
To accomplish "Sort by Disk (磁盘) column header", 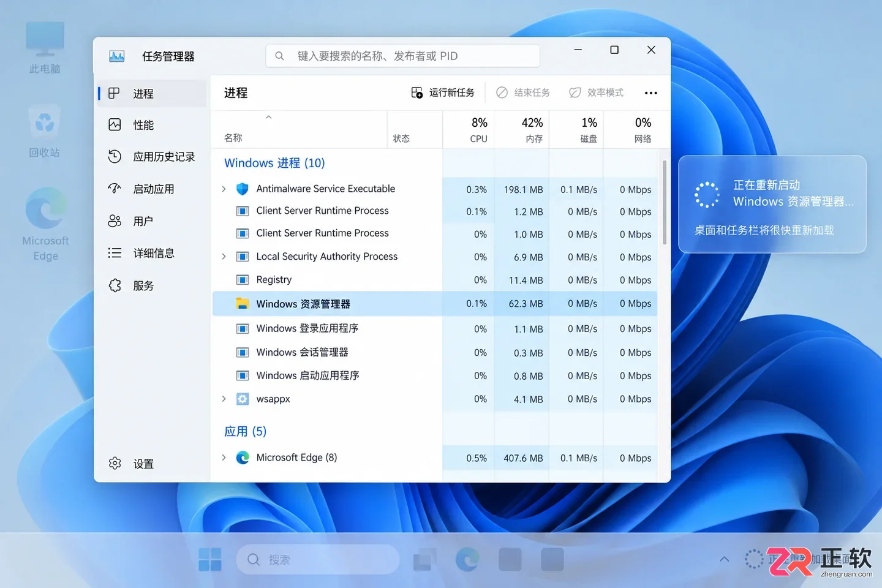I will (x=576, y=130).
